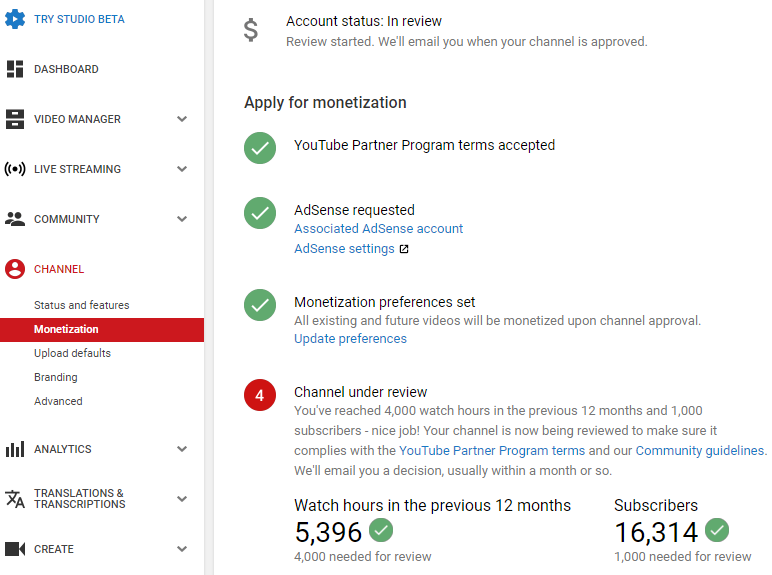772x575 pixels.
Task: Click green checkmark beside Partner Program terms accepted
Action: 260,148
